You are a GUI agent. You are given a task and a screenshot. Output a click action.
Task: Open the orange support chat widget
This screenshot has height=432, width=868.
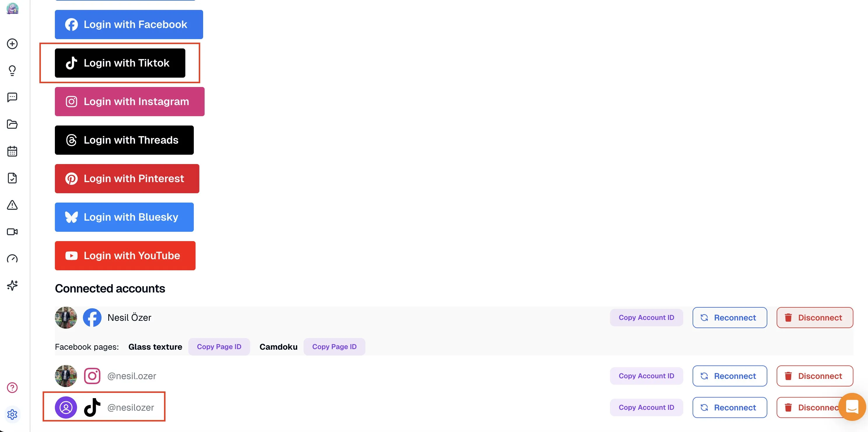(852, 407)
